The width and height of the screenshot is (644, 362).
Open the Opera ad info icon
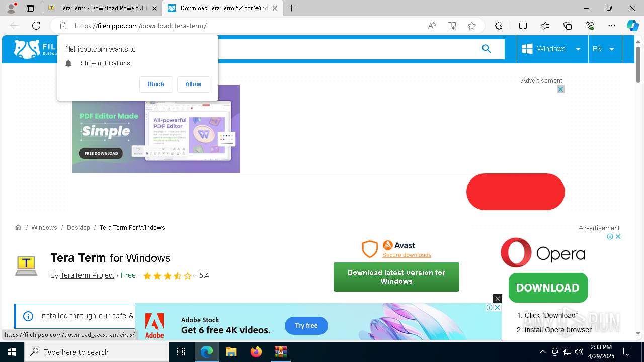(x=610, y=236)
